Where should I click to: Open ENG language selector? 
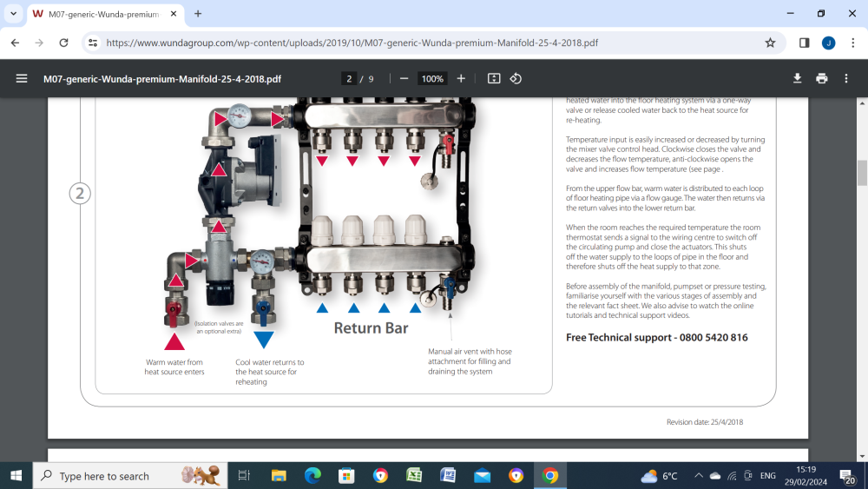768,476
